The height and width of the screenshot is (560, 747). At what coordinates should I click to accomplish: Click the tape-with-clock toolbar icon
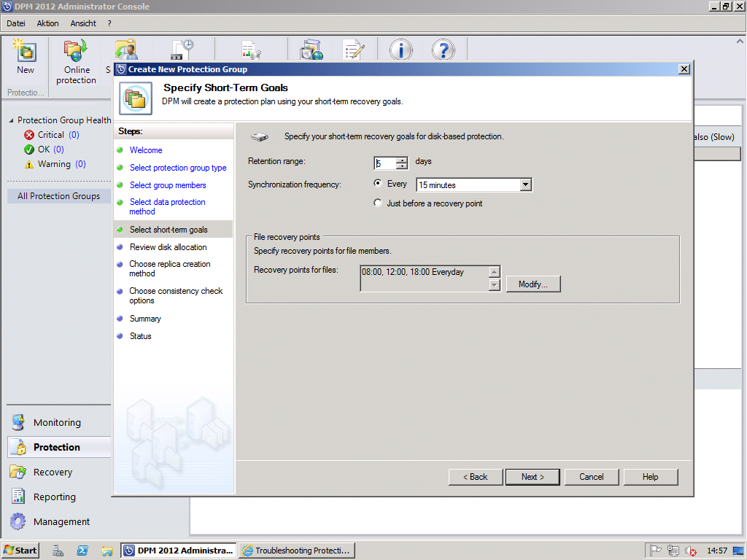tap(182, 50)
